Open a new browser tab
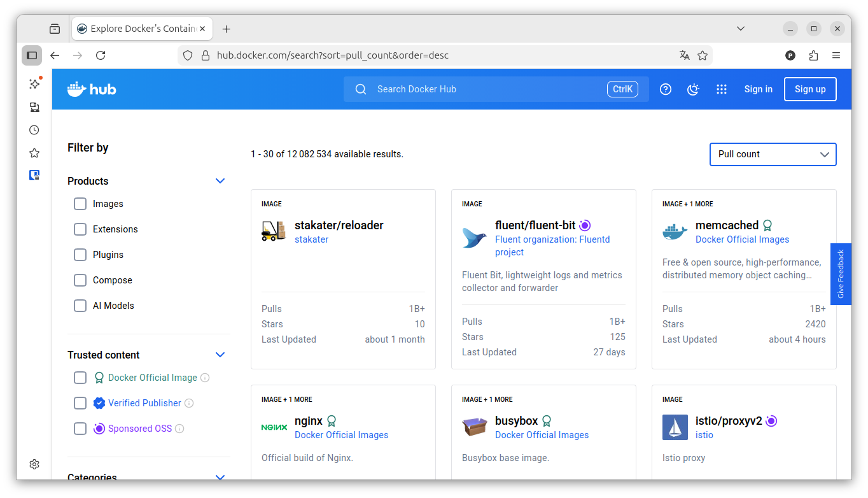This screenshot has width=868, height=498. tap(227, 29)
